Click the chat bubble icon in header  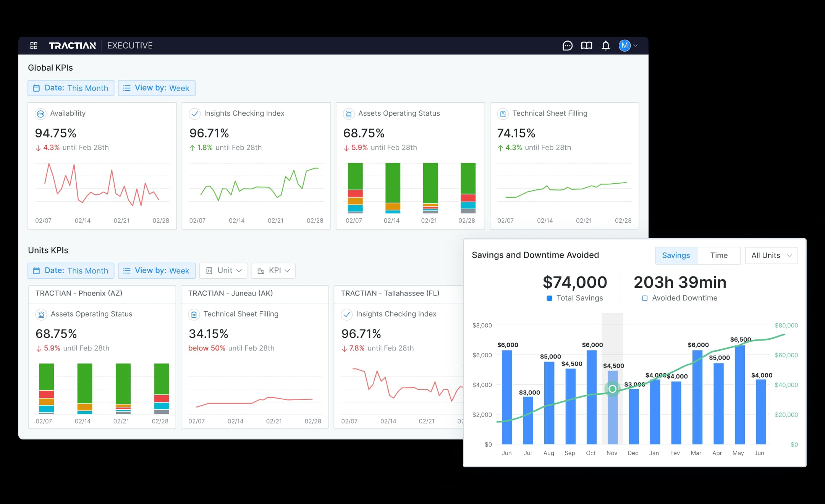[568, 45]
